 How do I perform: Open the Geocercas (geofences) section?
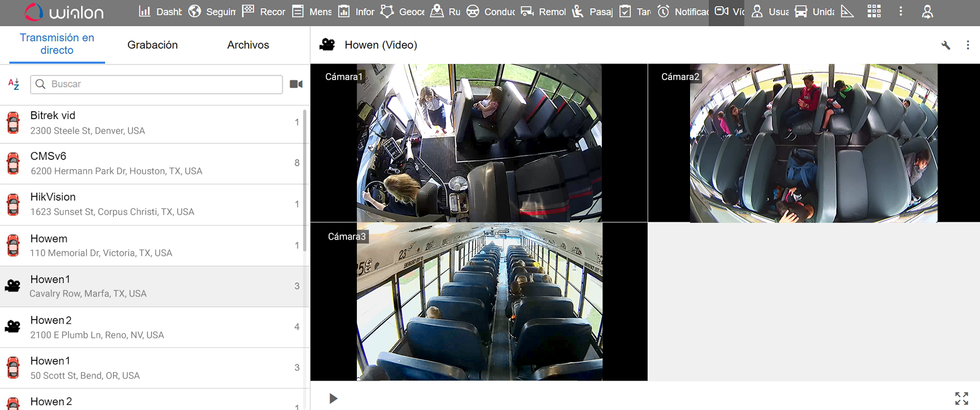click(x=402, y=12)
